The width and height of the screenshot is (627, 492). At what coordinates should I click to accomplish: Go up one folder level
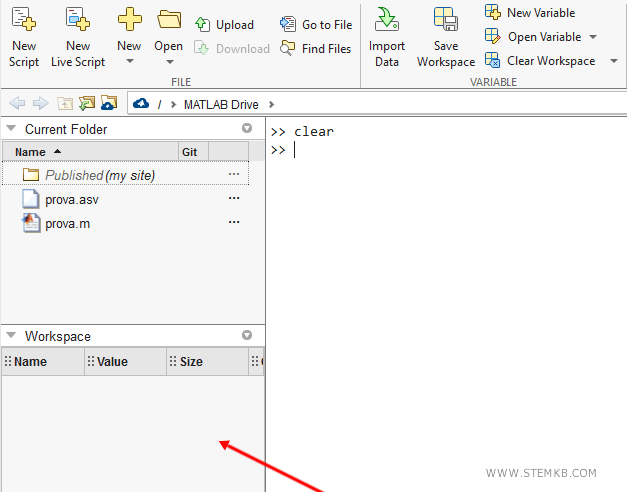(x=64, y=104)
